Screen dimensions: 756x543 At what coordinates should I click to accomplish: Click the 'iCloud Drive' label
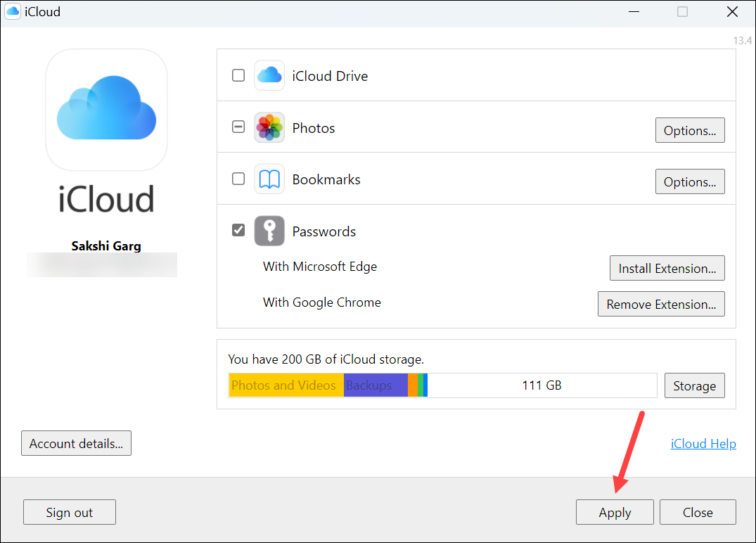click(x=330, y=76)
